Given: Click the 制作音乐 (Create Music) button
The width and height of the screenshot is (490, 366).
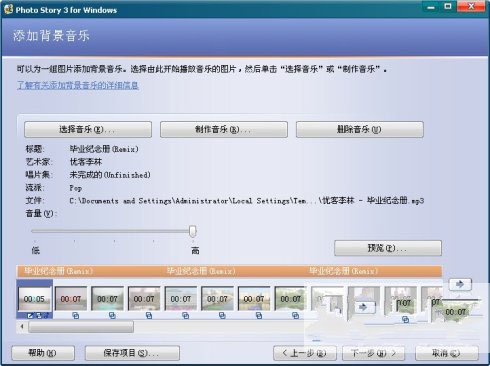Looking at the screenshot, I should (224, 129).
